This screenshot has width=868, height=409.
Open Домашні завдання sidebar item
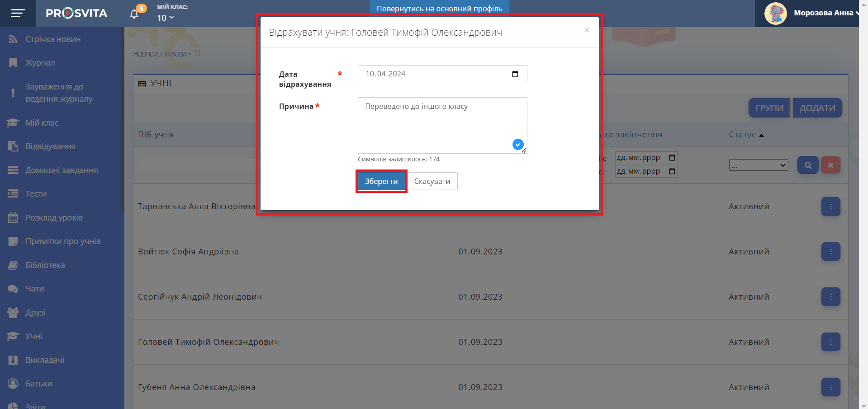coord(62,170)
